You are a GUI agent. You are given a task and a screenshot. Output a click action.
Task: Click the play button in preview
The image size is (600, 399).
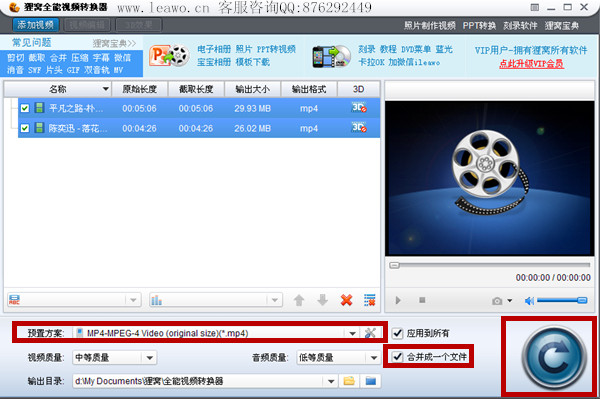coord(398,300)
